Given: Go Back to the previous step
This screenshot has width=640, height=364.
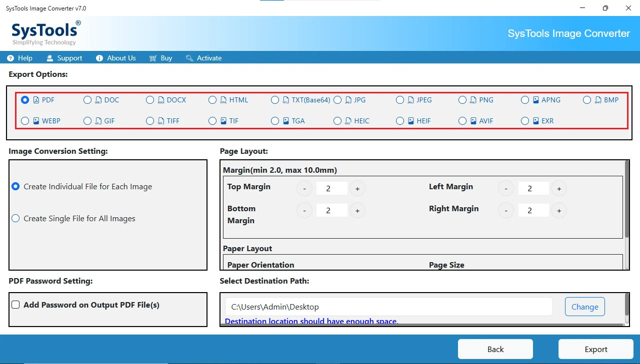Looking at the screenshot, I should point(495,349).
